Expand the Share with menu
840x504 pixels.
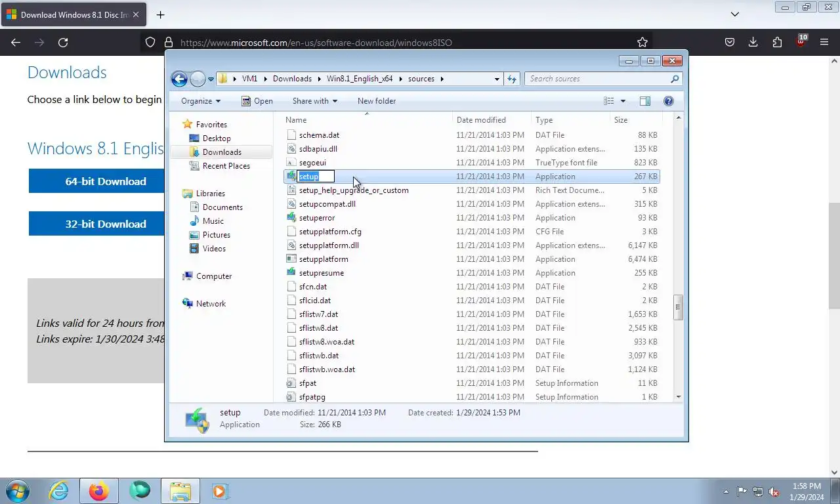pos(314,101)
